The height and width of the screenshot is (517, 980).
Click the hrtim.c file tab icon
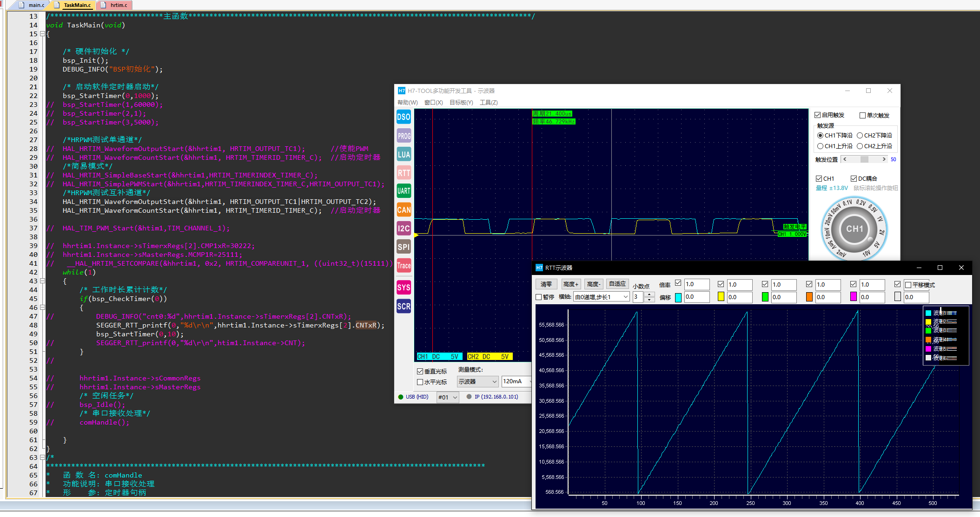[104, 5]
